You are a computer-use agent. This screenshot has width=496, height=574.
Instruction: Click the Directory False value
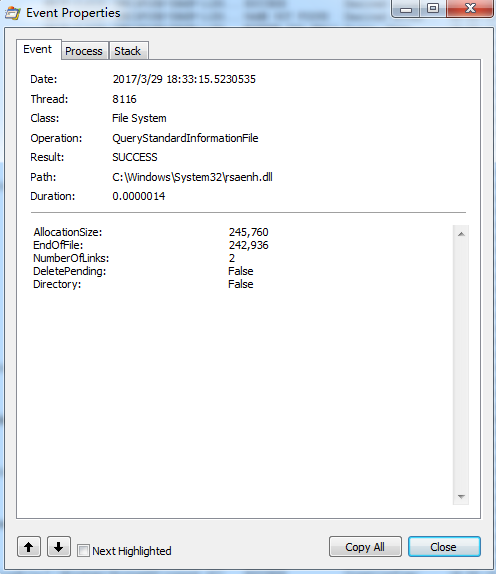(240, 284)
